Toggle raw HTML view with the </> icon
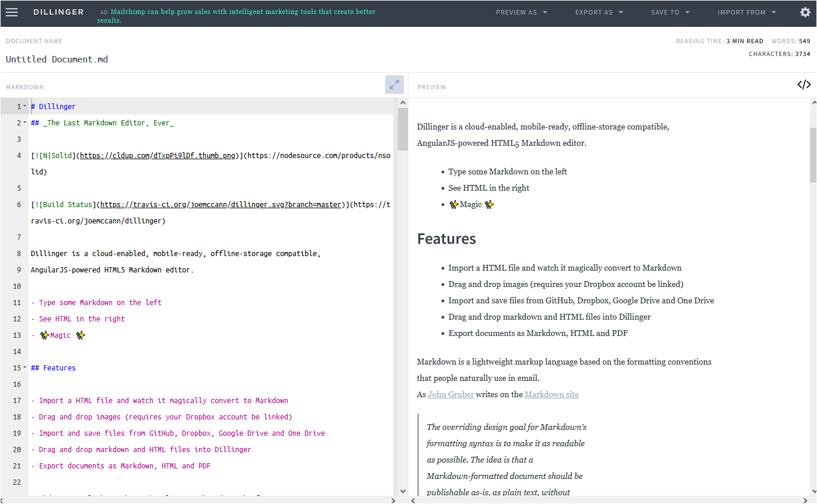The image size is (817, 504). coord(804,85)
